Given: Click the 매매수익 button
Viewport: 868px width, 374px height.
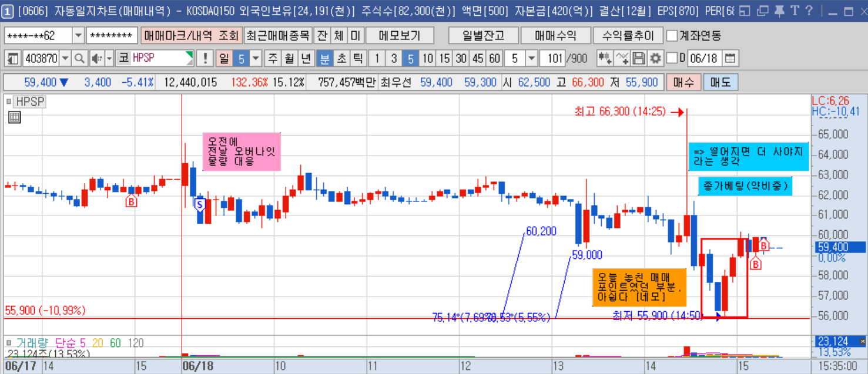Looking at the screenshot, I should 555,36.
